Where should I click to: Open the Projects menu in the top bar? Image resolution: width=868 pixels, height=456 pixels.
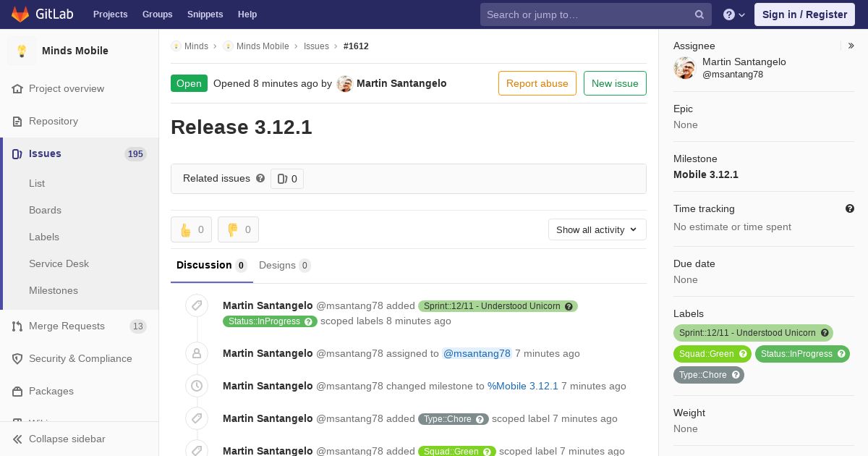[x=111, y=14]
